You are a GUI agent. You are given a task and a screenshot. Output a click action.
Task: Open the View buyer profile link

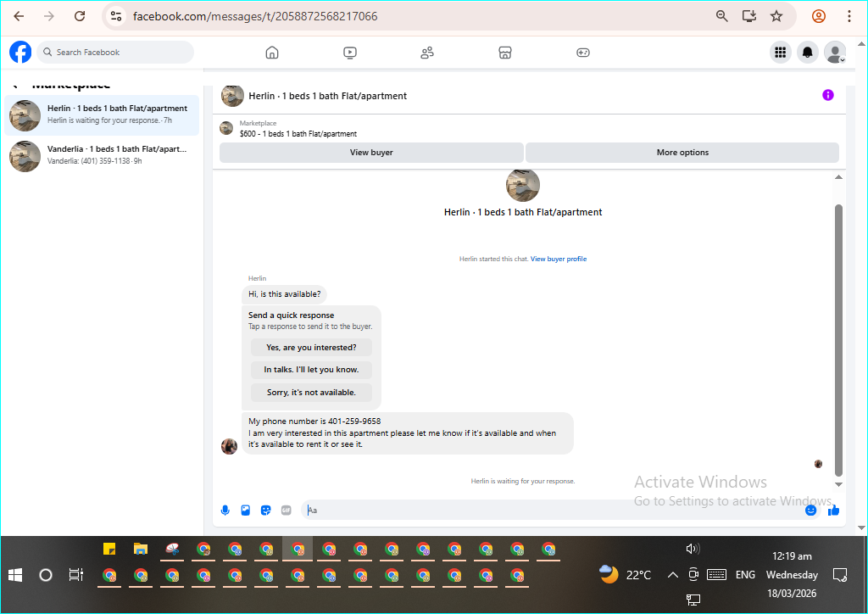point(559,259)
